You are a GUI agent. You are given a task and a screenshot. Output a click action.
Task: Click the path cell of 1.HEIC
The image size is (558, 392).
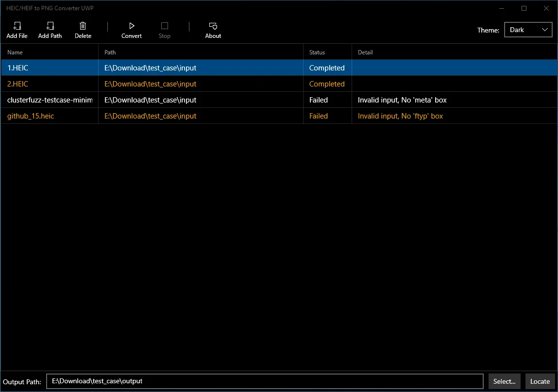click(x=201, y=68)
